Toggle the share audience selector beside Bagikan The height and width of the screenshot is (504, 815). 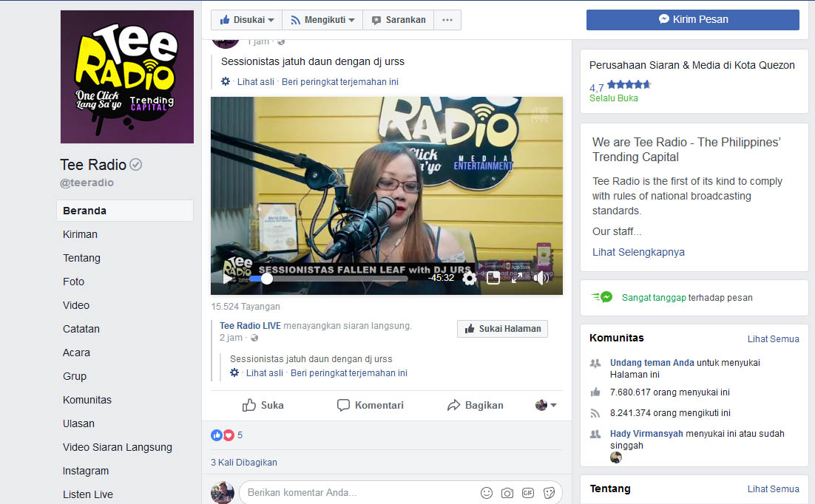[x=545, y=405]
